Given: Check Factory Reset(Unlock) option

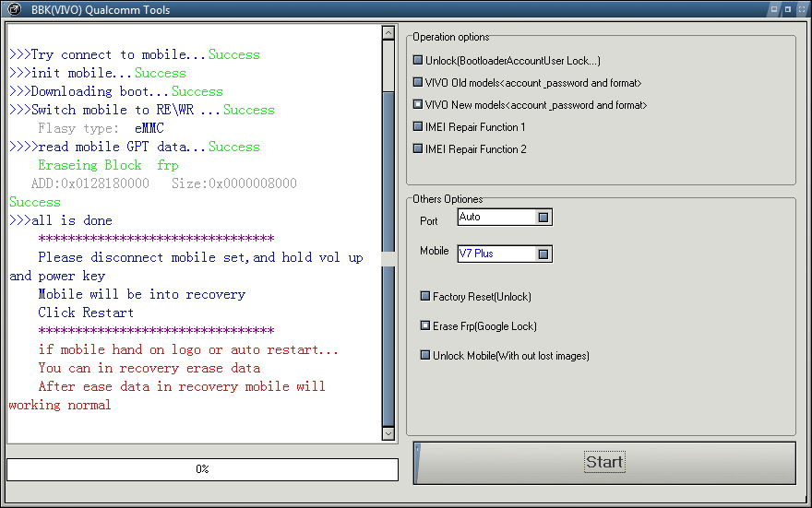Looking at the screenshot, I should [425, 297].
